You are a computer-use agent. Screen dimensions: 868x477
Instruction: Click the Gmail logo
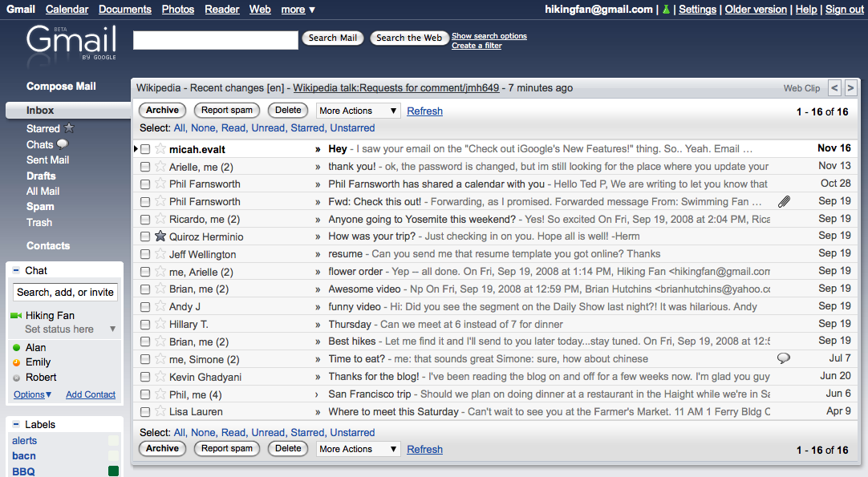click(x=71, y=42)
